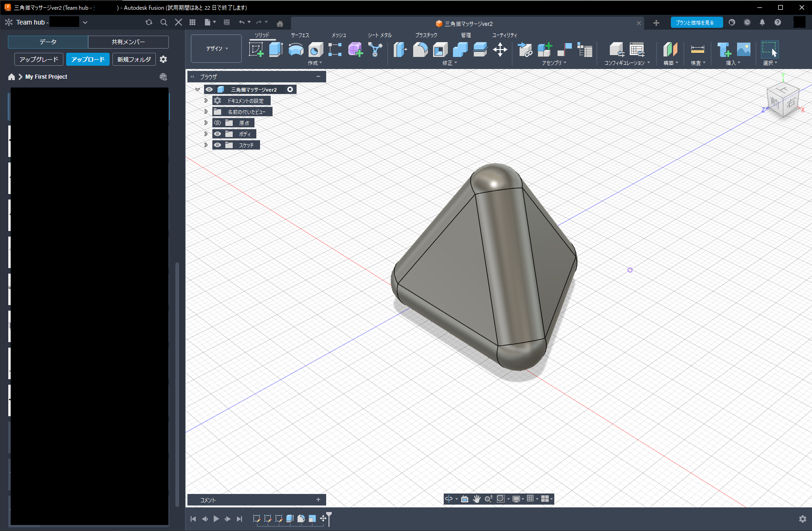Click the Pan hand icon
The image size is (812, 531).
(477, 499)
